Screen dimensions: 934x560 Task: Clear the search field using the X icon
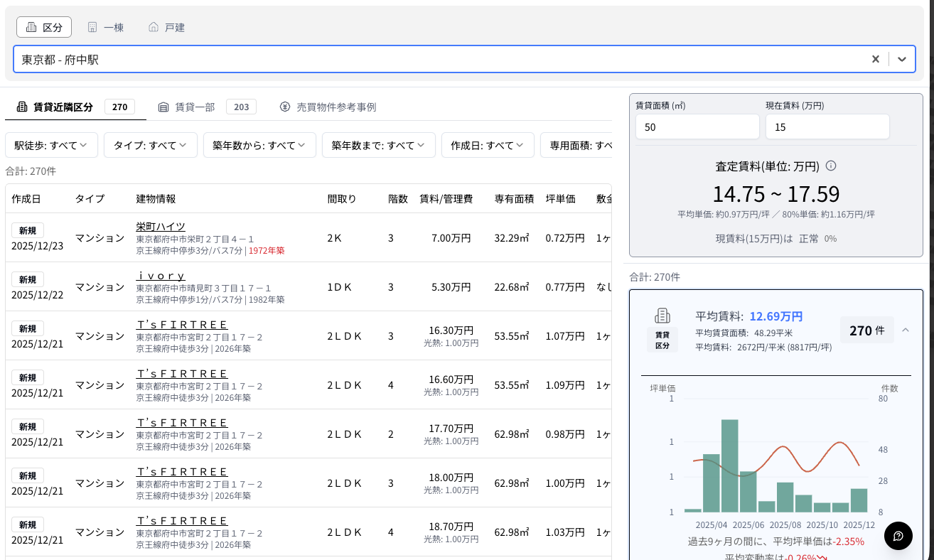point(875,59)
